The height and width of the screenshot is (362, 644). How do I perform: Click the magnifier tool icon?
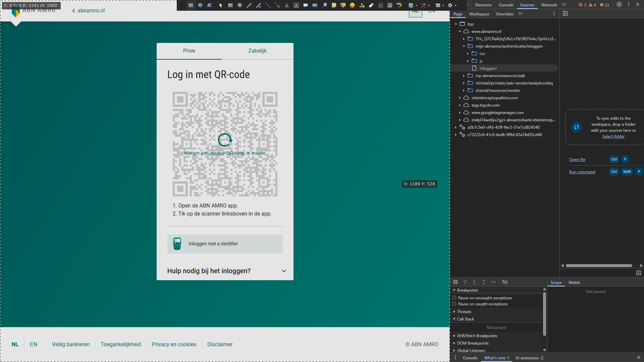pos(324,5)
